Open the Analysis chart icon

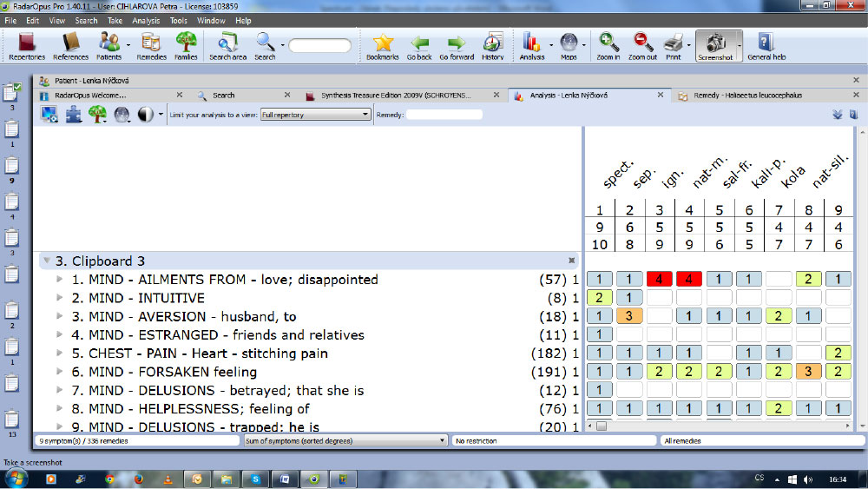pos(531,46)
